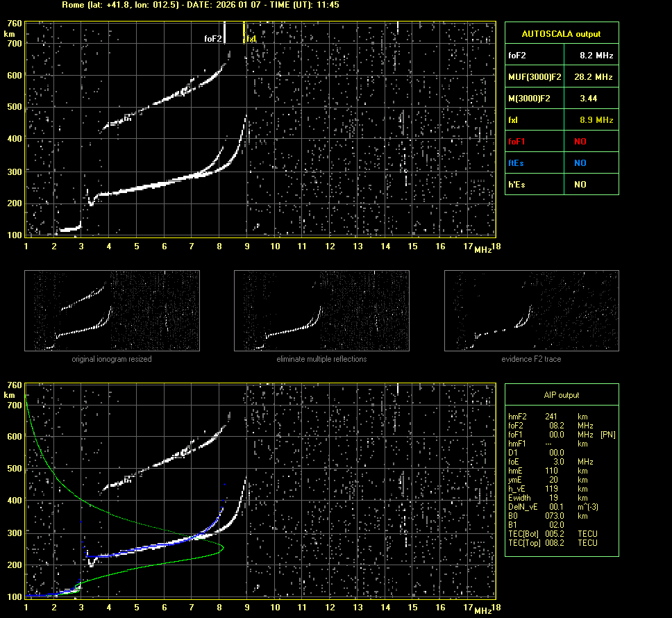Click the green electron density profile peak
Screen dimensions: 672x618
pos(223,548)
